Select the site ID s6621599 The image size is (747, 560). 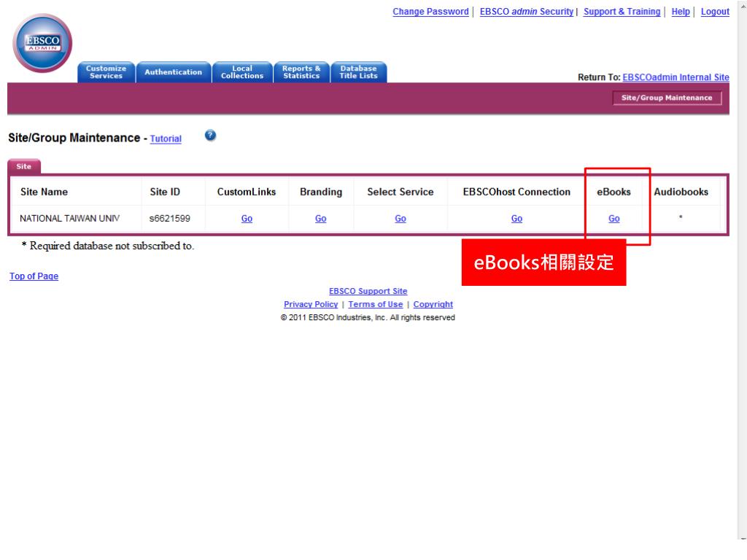[x=169, y=219]
